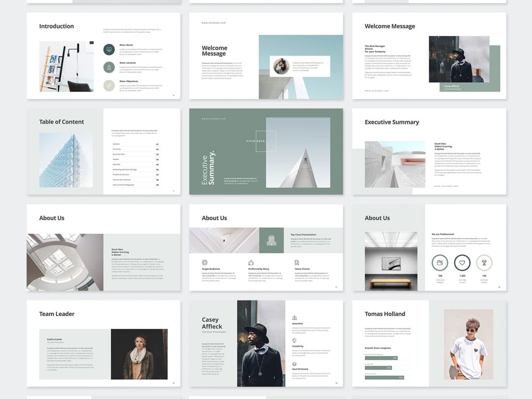
Task: Click the Assertive label
Action: (x=297, y=323)
